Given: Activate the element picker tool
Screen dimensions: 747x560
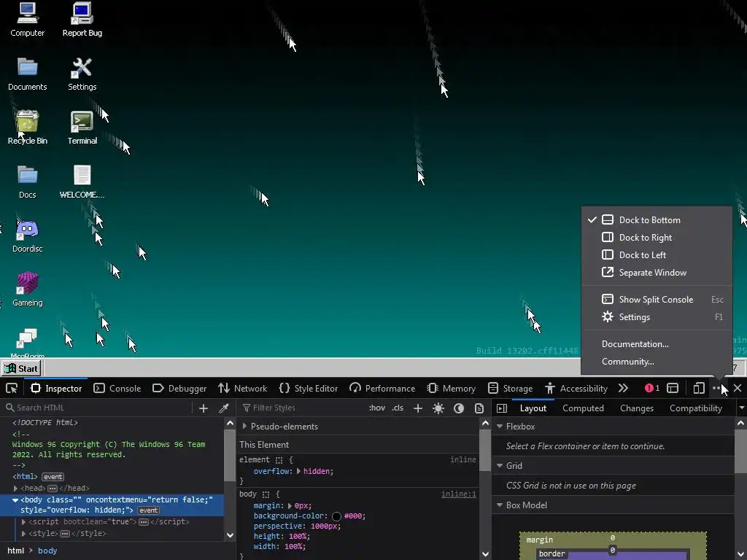Looking at the screenshot, I should [12, 388].
